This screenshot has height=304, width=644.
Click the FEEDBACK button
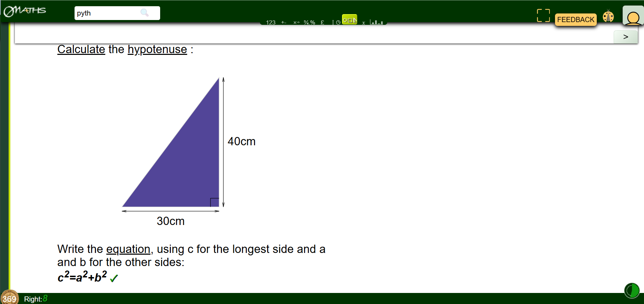coord(575,20)
